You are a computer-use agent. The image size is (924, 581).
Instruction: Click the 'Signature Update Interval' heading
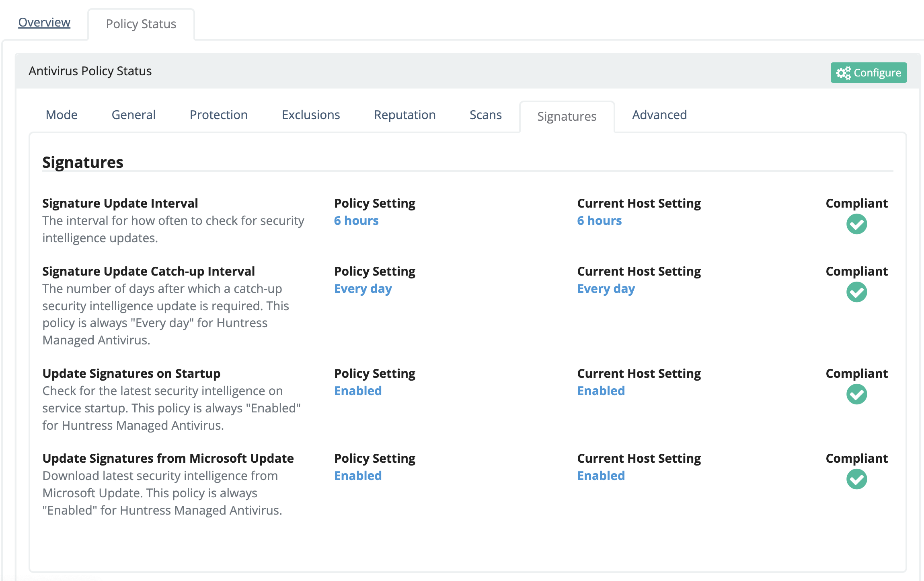(x=120, y=204)
